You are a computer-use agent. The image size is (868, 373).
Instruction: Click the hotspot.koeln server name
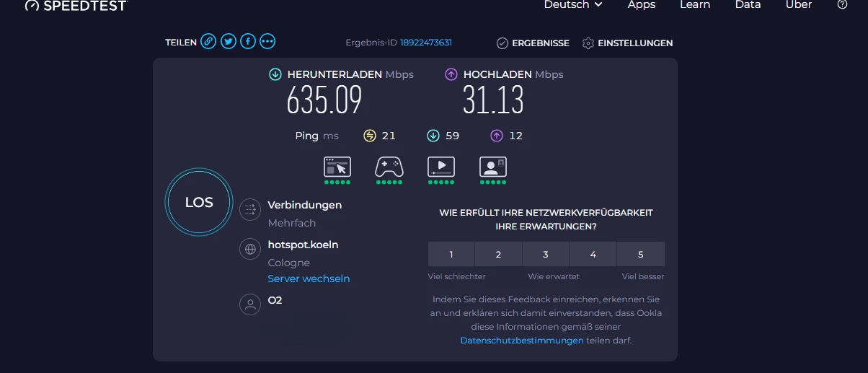tap(303, 245)
